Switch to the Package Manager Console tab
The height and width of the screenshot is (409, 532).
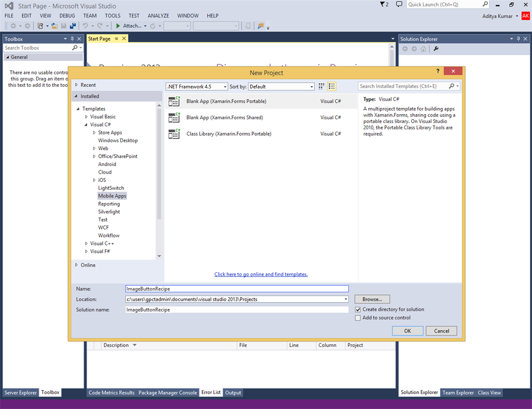168,392
